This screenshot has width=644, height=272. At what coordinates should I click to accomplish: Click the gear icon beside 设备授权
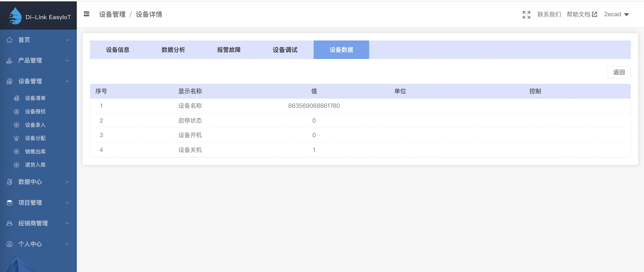17,111
